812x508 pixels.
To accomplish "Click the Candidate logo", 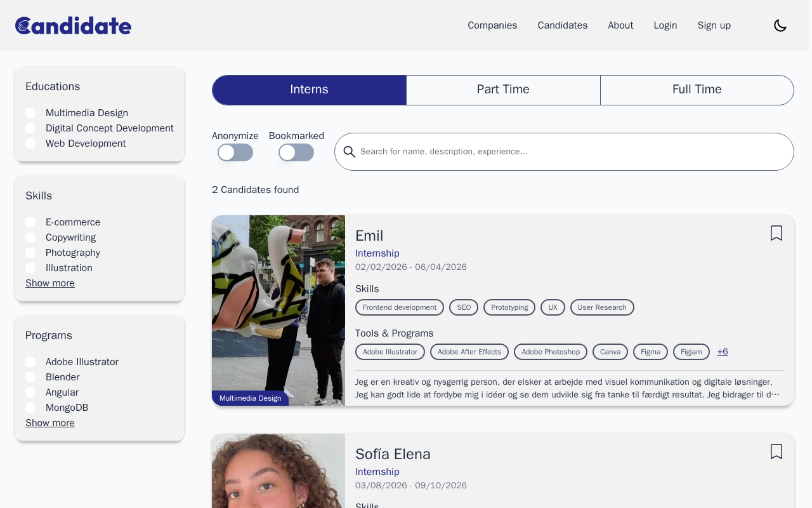I will click(x=73, y=25).
